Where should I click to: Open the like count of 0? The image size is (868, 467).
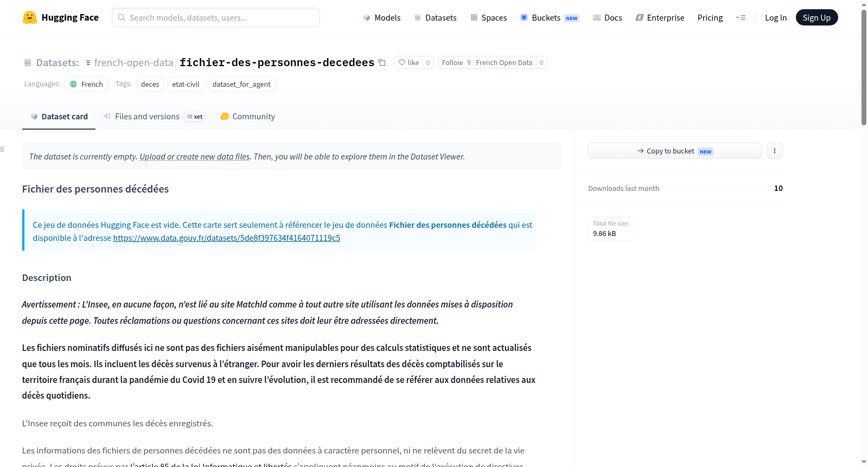coord(428,62)
